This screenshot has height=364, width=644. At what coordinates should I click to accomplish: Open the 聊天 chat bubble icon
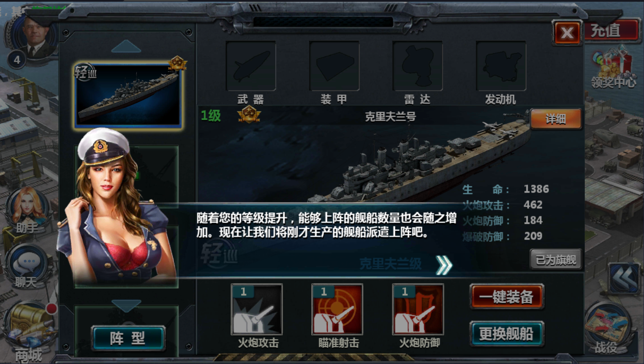pos(28,263)
